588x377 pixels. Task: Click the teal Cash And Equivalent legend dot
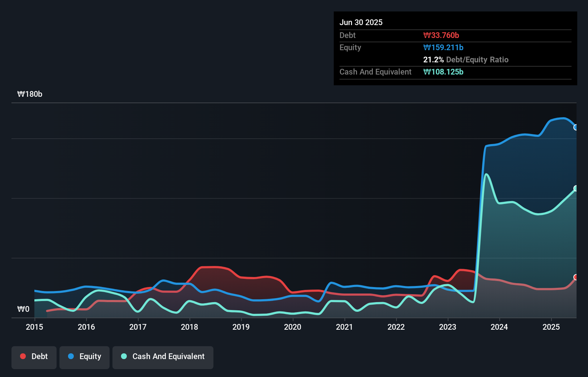point(124,356)
